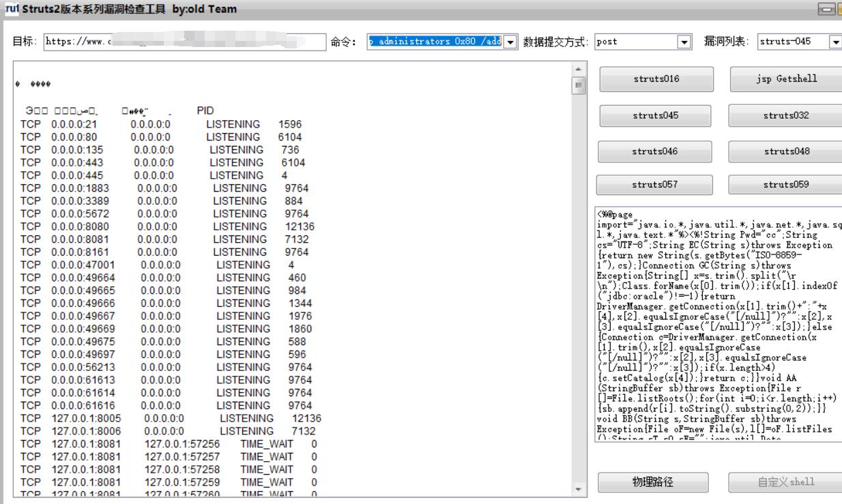
Task: Click the struts048 button
Action: click(786, 151)
